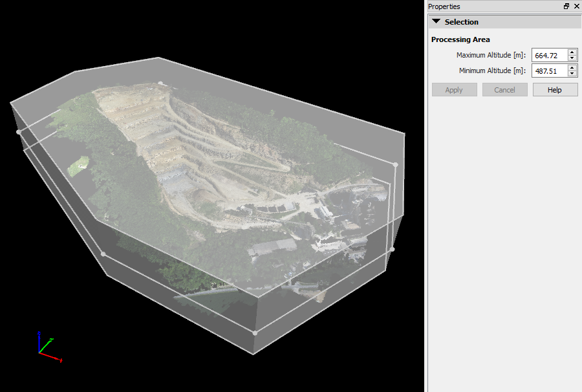Select the leftmost processing area vertex handle
This screenshot has width=582, height=392.
point(19,131)
